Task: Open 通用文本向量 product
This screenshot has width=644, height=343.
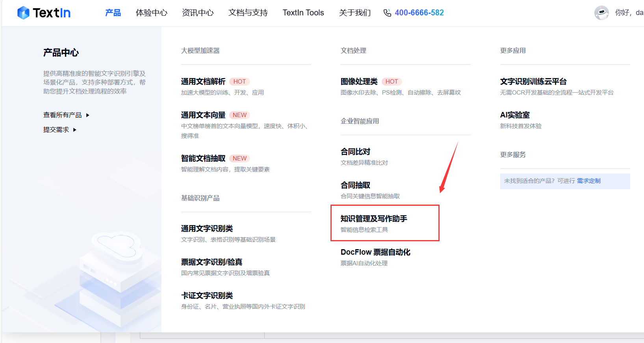Action: pos(203,115)
